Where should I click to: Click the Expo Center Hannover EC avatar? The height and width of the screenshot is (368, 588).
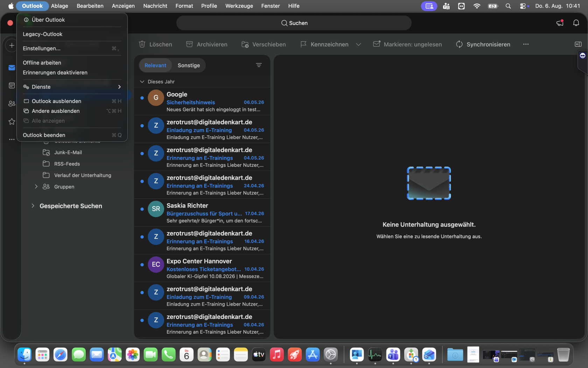[156, 265]
